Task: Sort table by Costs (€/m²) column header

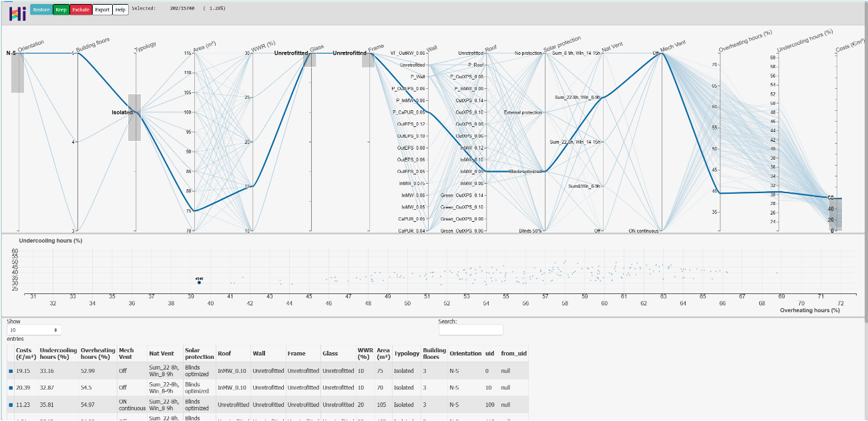Action: 25,354
